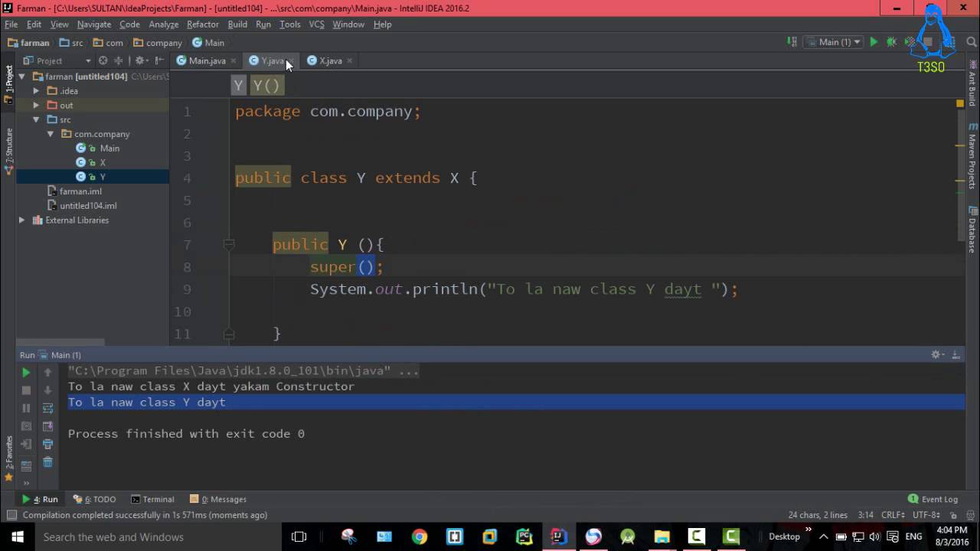Open the VCS menu
Viewport: 980px width, 551px height.
tap(316, 24)
